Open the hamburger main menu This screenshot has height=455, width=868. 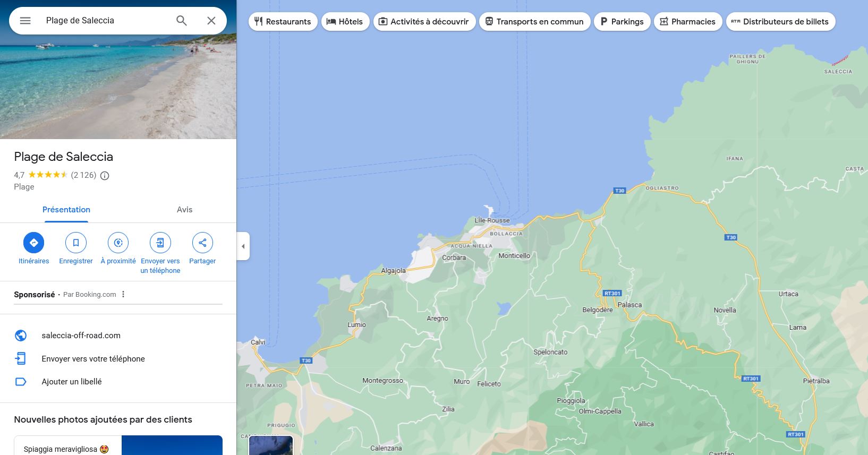(x=25, y=21)
